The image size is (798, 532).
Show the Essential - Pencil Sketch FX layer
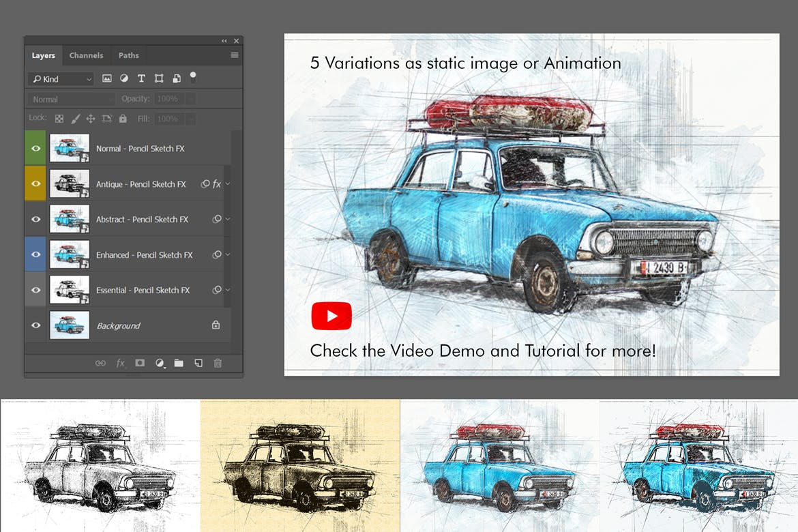click(x=36, y=290)
